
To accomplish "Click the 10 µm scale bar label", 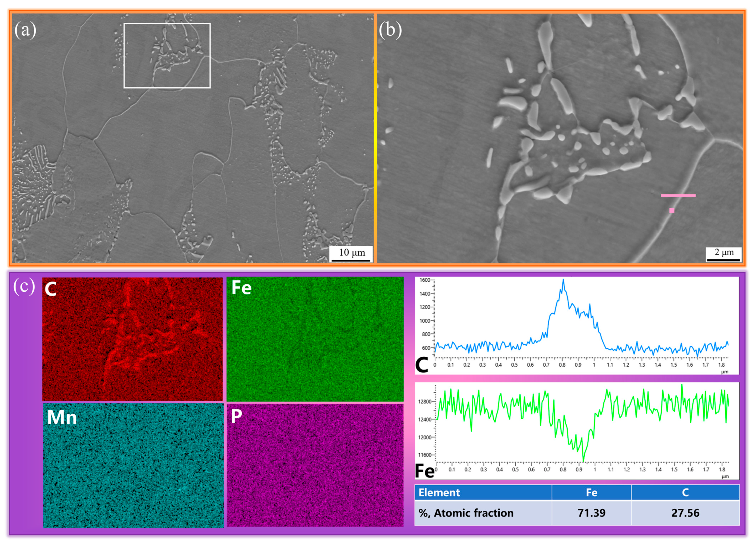I will (x=352, y=252).
